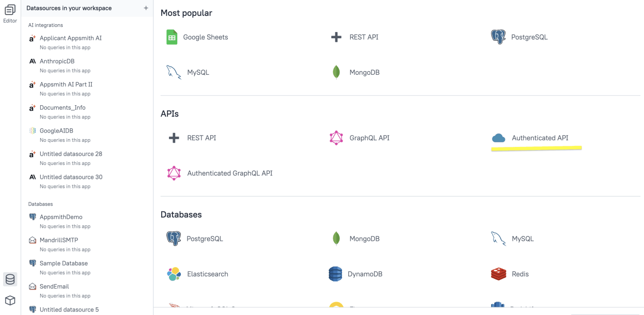The image size is (644, 315).
Task: Select the Redis database icon
Action: (x=498, y=274)
